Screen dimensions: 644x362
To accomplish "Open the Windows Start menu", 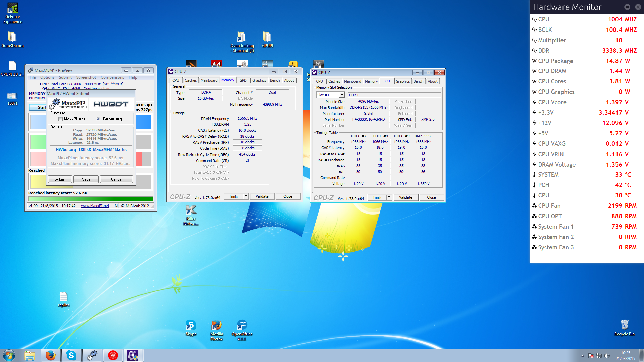I will pos(9,355).
